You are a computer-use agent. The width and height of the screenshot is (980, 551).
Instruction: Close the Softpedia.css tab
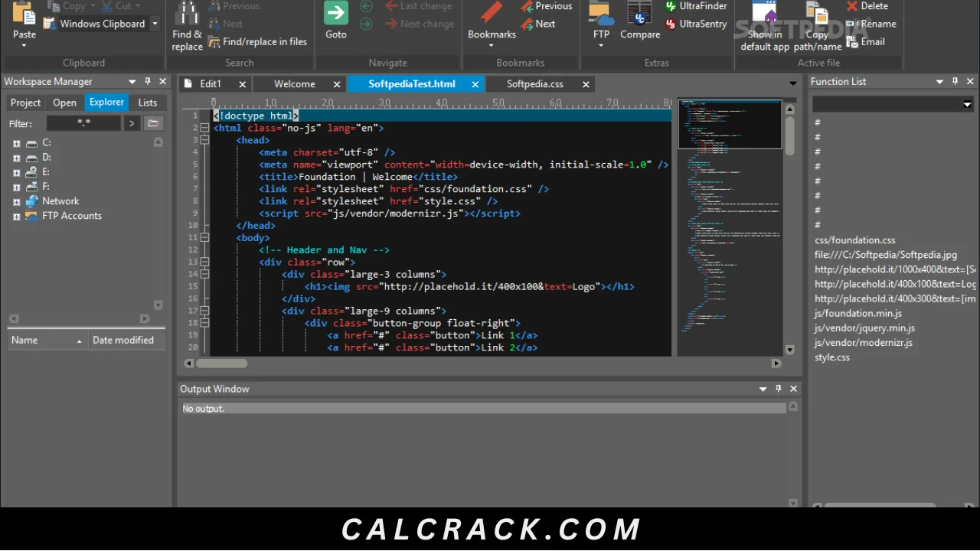586,84
